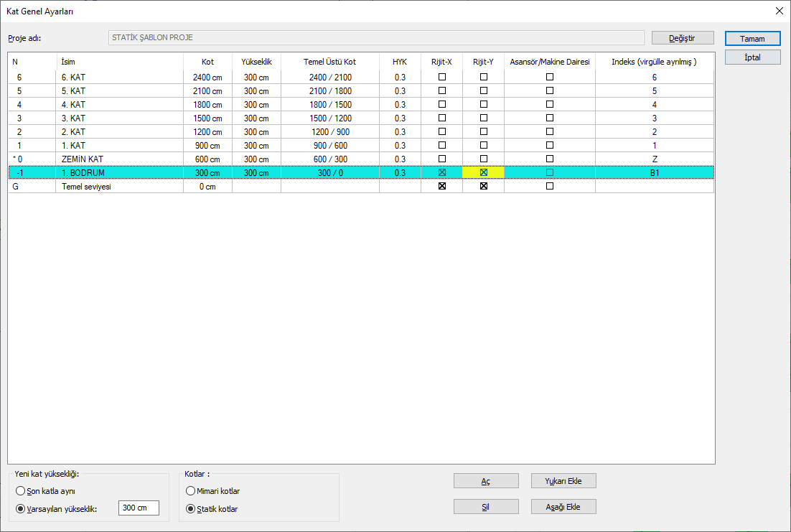791x532 pixels.
Task: Choose Varsayılan yükseklik radio button
Action: (x=20, y=509)
